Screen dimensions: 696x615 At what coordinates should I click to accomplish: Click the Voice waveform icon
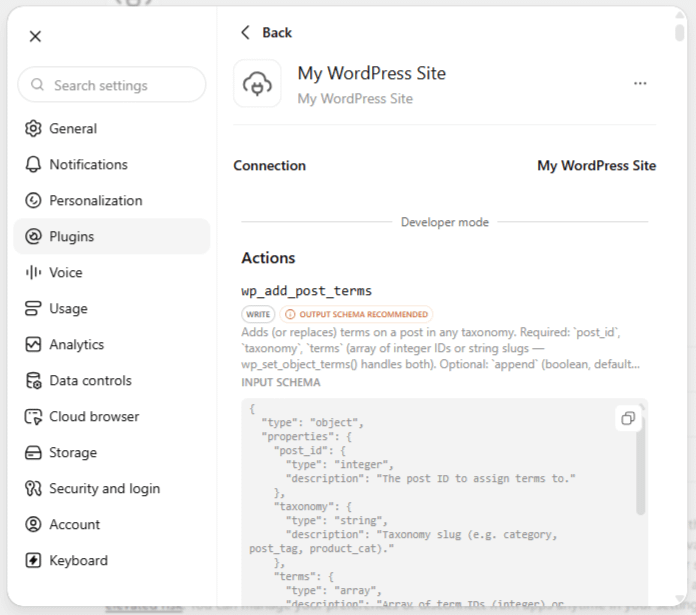click(x=33, y=272)
